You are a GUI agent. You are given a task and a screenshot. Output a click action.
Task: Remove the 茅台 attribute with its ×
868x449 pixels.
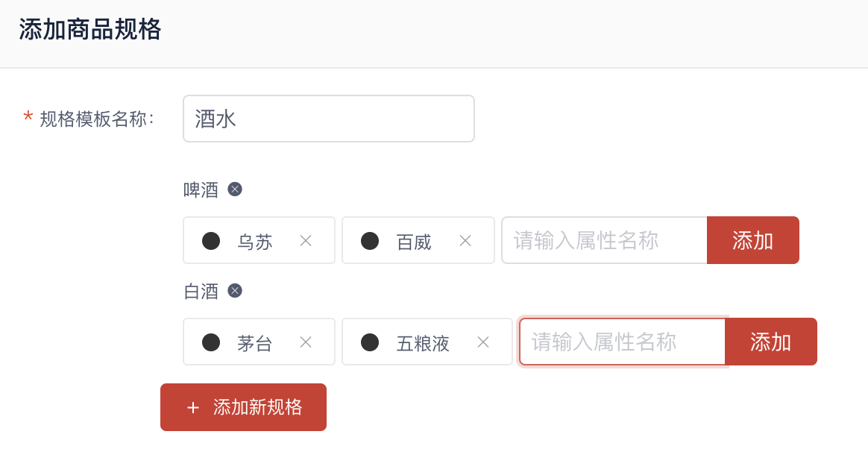point(306,342)
